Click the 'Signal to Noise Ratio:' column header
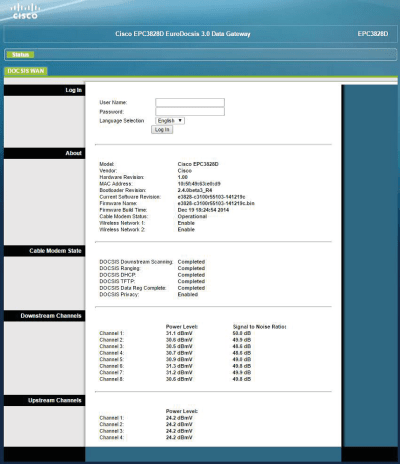 coord(259,327)
